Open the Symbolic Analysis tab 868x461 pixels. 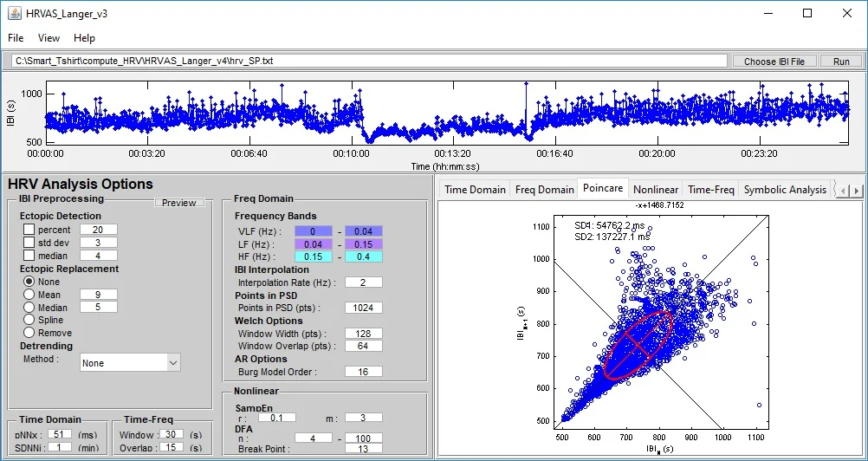(785, 189)
